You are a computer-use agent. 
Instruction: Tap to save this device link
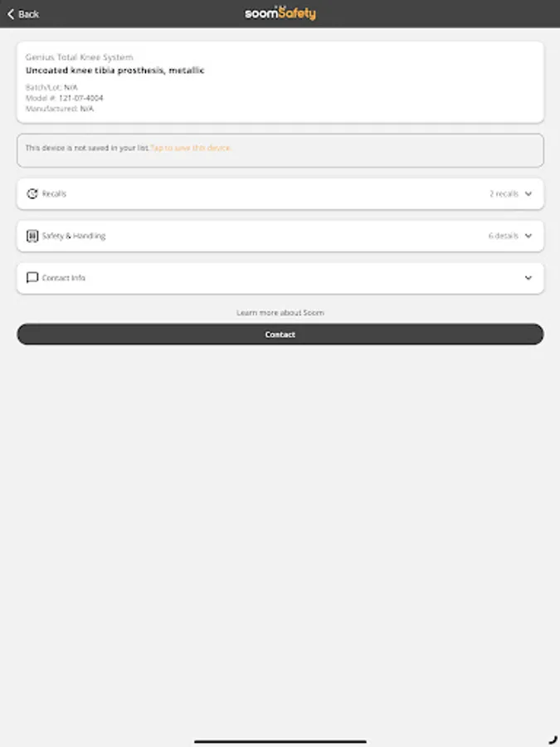(x=191, y=148)
